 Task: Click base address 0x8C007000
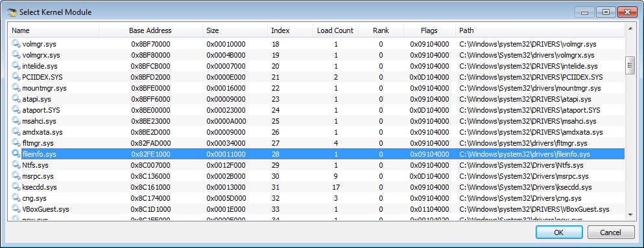(150, 165)
